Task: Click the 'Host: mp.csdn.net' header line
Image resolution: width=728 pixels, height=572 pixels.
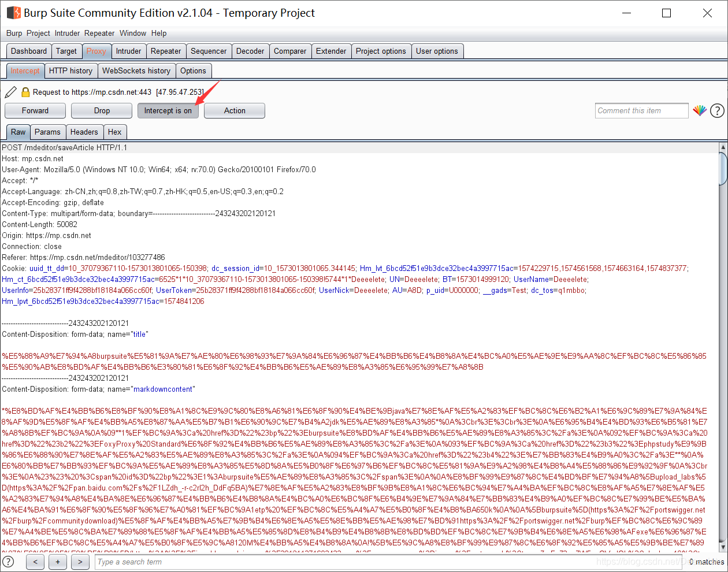Action: 33,158
